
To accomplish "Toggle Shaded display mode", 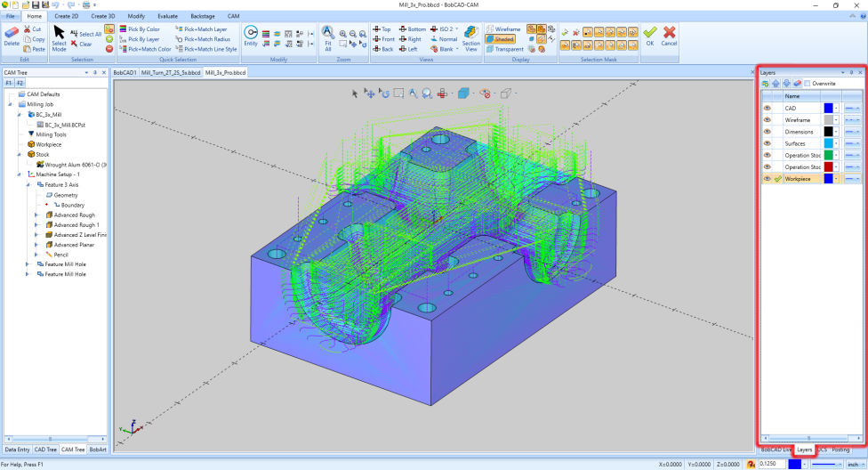I will pyautogui.click(x=501, y=39).
